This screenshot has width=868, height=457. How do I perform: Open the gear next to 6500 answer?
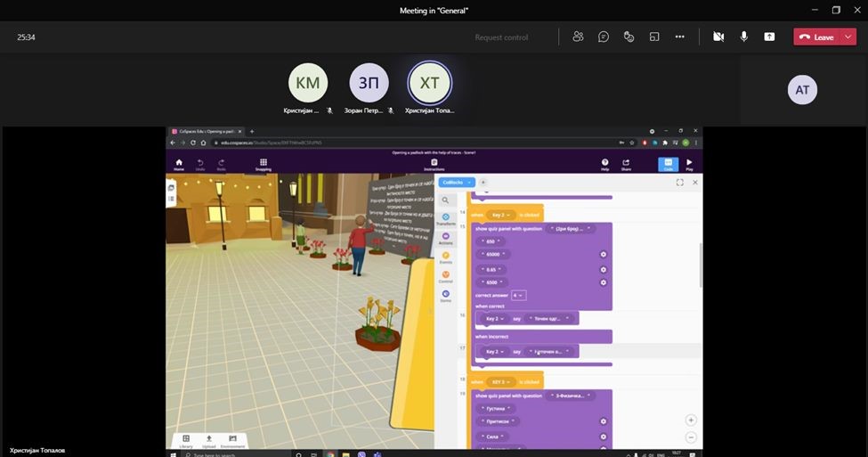coord(604,282)
